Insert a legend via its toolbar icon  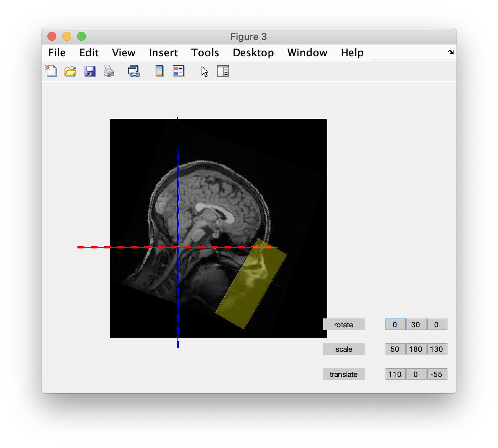(178, 71)
